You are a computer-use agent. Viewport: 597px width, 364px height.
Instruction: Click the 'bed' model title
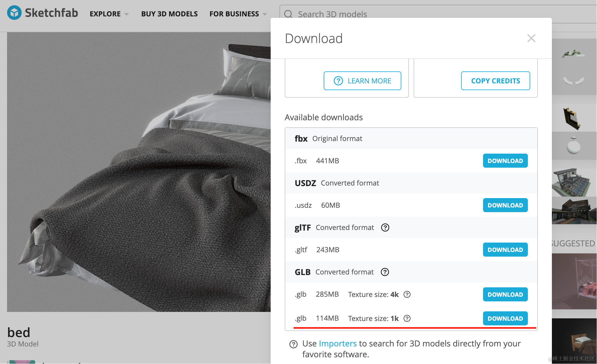(19, 333)
